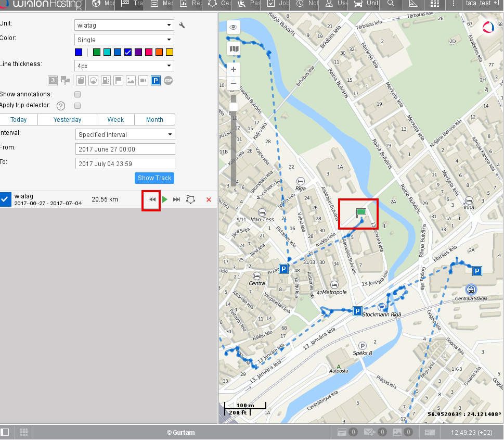Select the Yesterday interval tab
The image size is (504, 440).
click(67, 120)
